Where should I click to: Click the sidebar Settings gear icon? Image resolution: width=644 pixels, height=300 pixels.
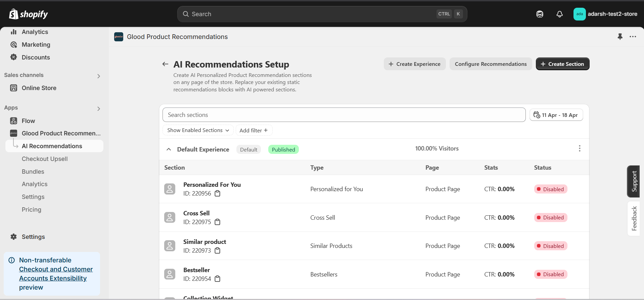tap(14, 237)
